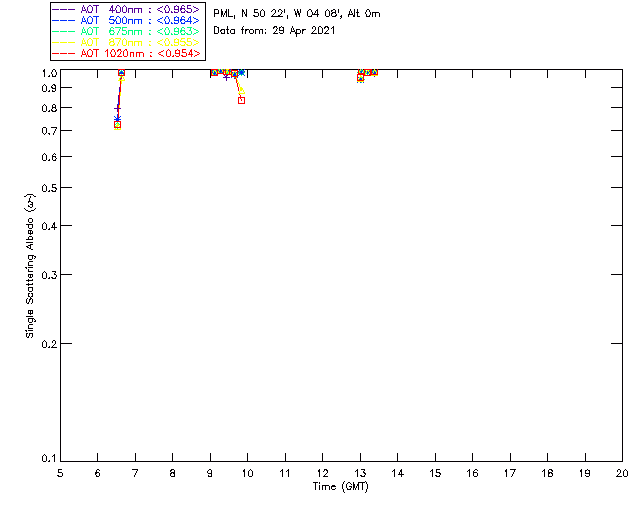640x512 pixels.
Task: Click the y-axis tick label 0.3
Action: point(49,275)
